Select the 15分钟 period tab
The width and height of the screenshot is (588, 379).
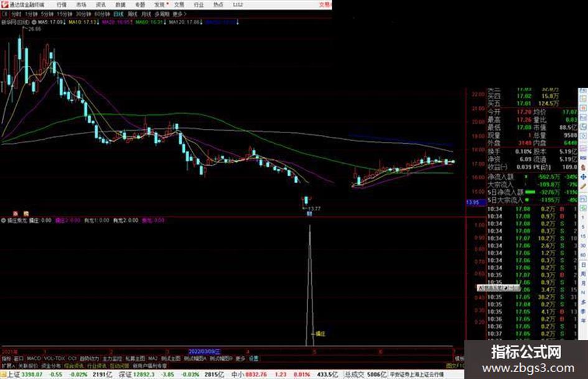point(65,14)
